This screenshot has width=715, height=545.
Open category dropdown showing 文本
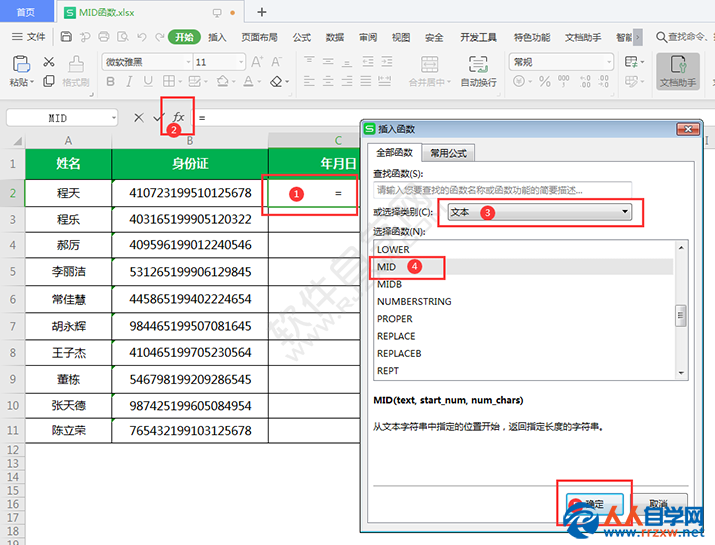[539, 212]
